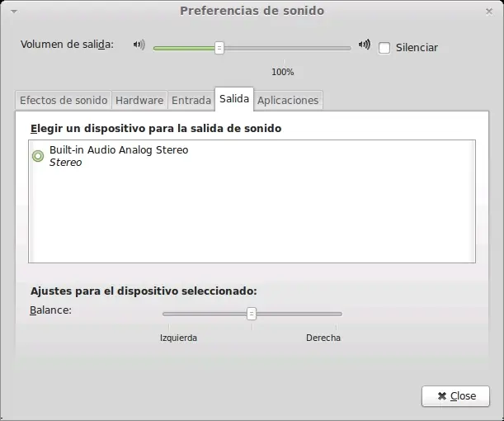Click the Volumen de salida label
Image resolution: width=504 pixels, height=421 pixels.
(x=67, y=45)
